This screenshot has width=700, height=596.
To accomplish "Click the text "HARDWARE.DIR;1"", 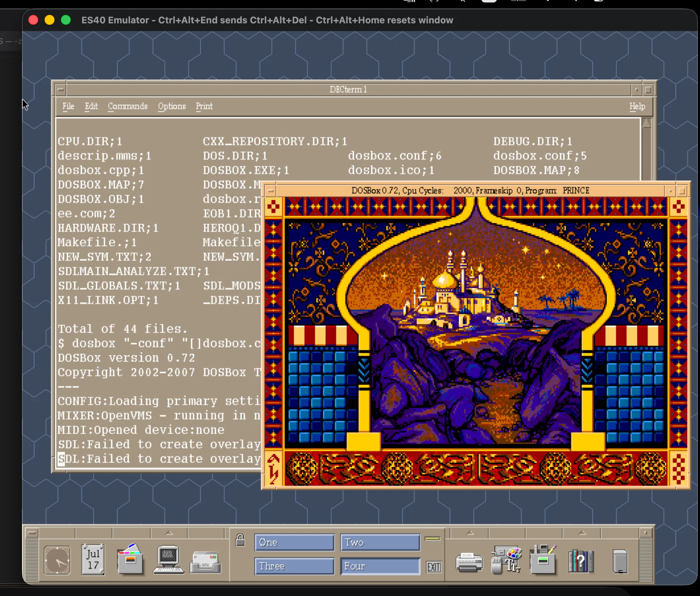I will [108, 228].
